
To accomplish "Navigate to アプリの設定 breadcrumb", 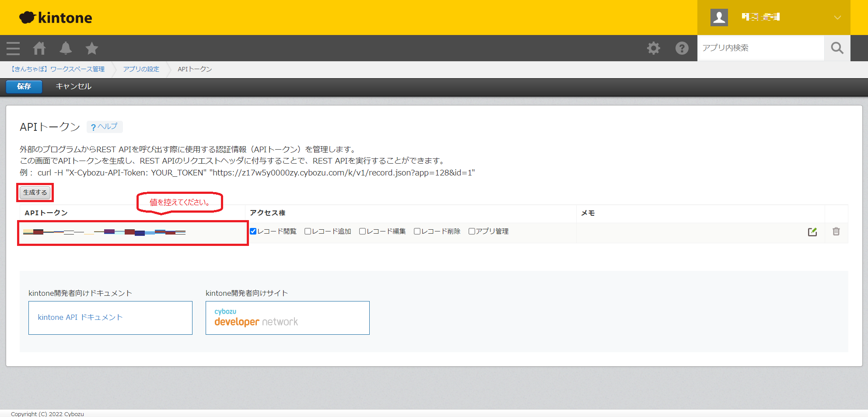I will click(141, 69).
